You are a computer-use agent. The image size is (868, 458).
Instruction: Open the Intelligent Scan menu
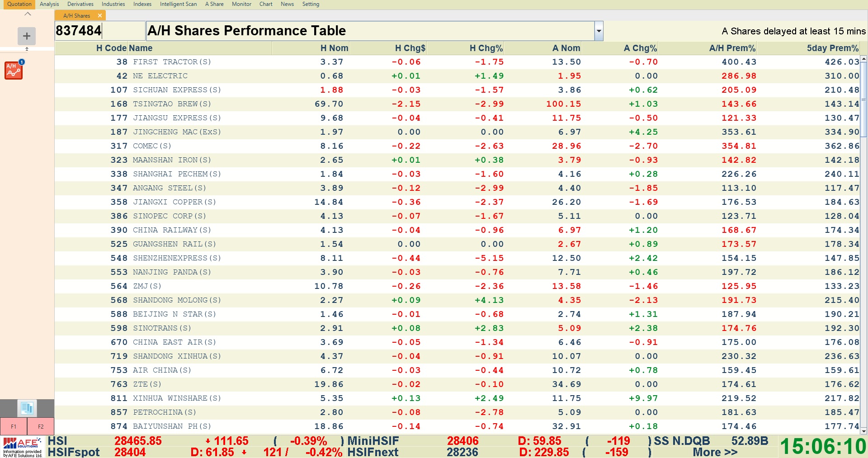click(178, 4)
